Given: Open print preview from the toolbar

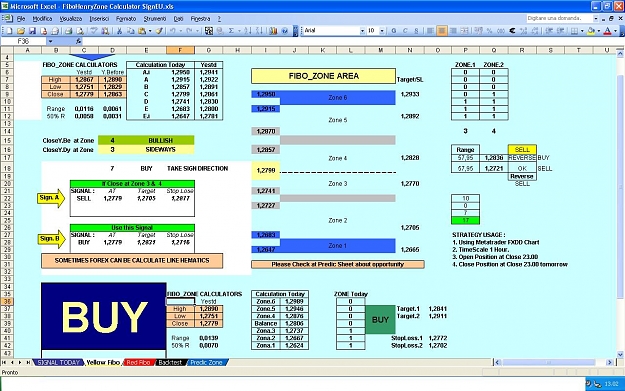Looking at the screenshot, I should tap(80, 31).
